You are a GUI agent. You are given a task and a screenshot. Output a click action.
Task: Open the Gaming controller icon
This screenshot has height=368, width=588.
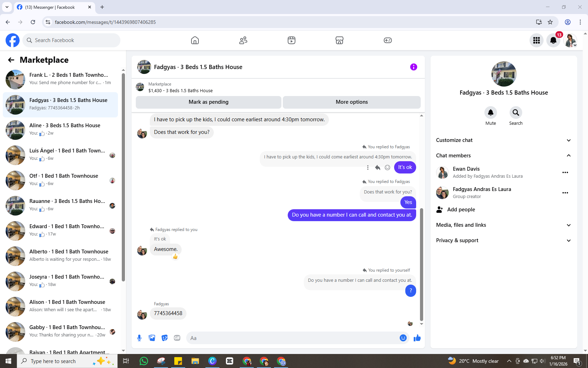(388, 40)
